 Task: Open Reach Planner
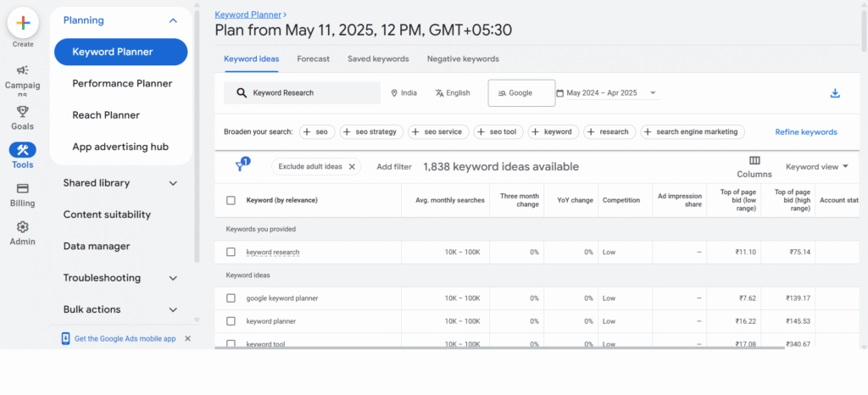[x=106, y=115]
